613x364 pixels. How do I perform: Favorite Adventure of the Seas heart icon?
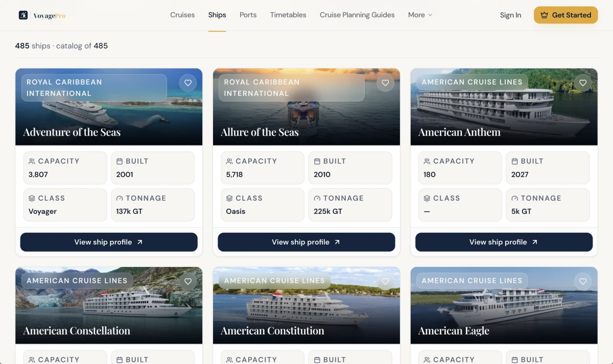[x=188, y=83]
